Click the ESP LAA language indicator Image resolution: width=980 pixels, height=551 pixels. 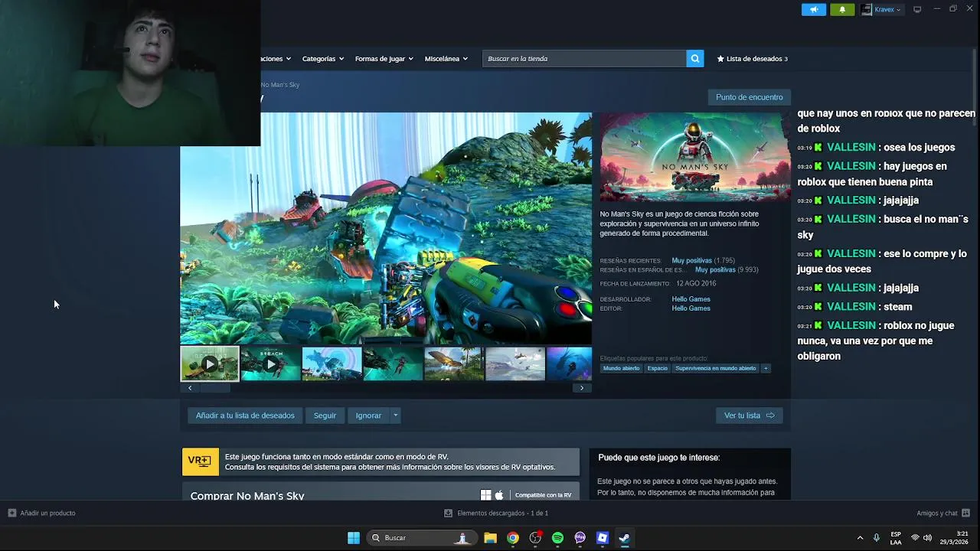pyautogui.click(x=896, y=538)
